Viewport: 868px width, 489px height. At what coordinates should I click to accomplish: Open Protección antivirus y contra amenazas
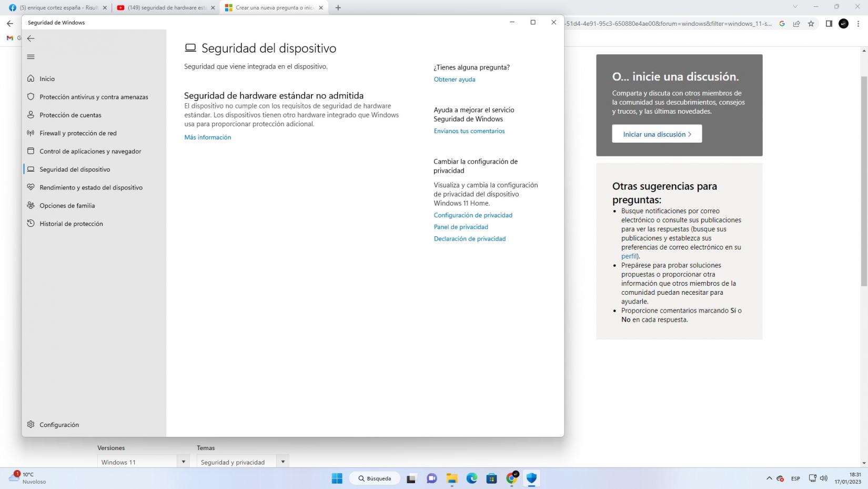(x=94, y=97)
